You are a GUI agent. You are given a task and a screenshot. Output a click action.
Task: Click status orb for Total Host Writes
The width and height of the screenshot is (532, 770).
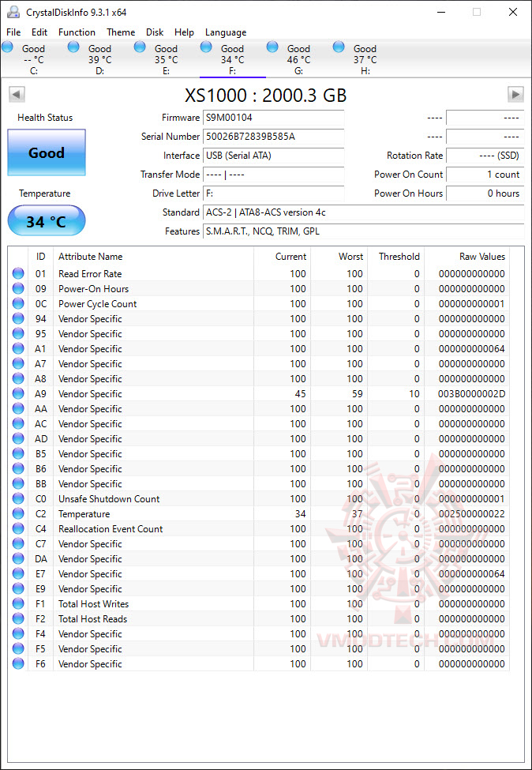click(18, 604)
